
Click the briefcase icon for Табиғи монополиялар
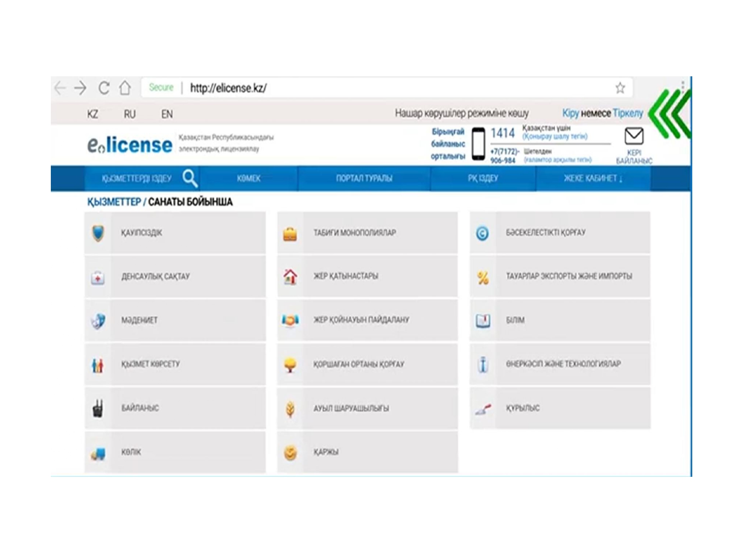(x=290, y=234)
